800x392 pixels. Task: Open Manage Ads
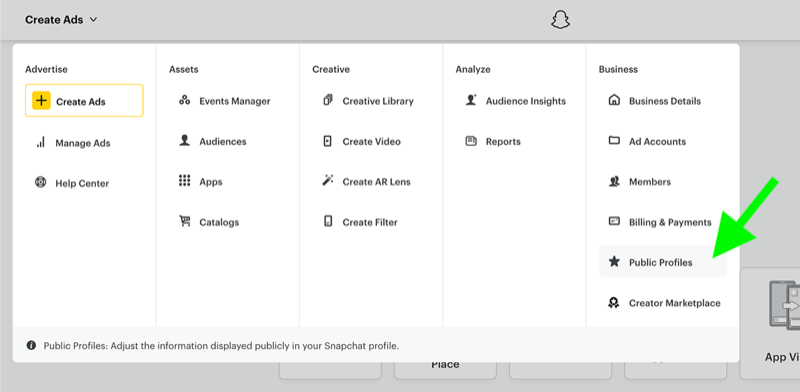(x=84, y=143)
